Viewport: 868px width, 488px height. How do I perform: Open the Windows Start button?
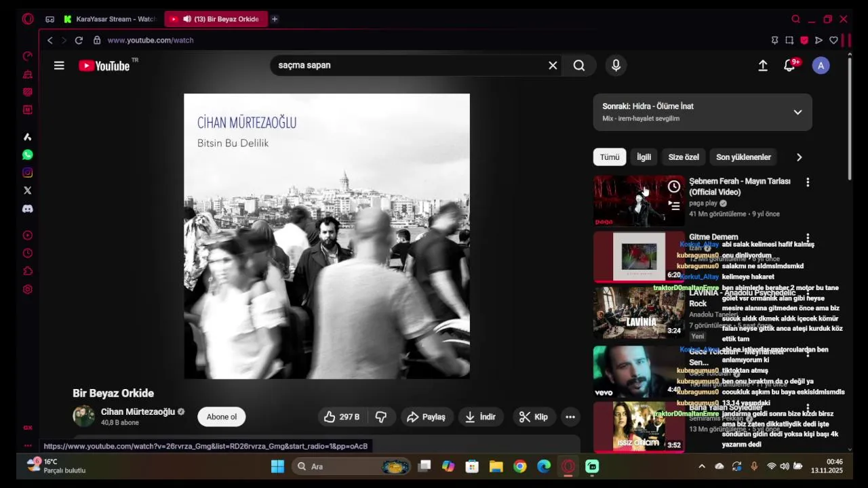coord(277,466)
